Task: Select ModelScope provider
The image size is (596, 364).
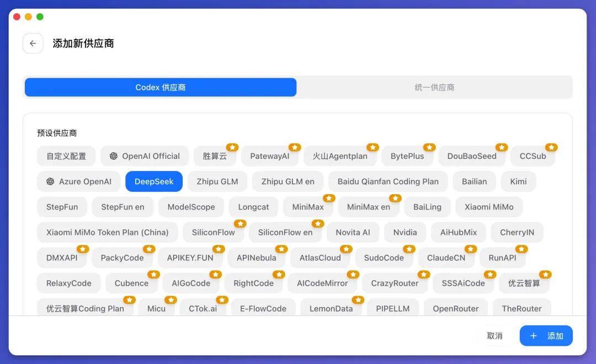Action: pyautogui.click(x=191, y=207)
